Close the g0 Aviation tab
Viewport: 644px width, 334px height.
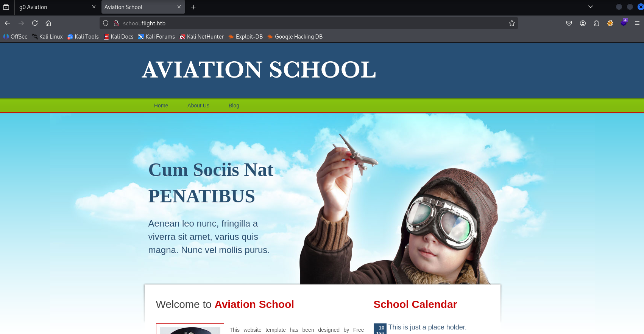pos(94,7)
